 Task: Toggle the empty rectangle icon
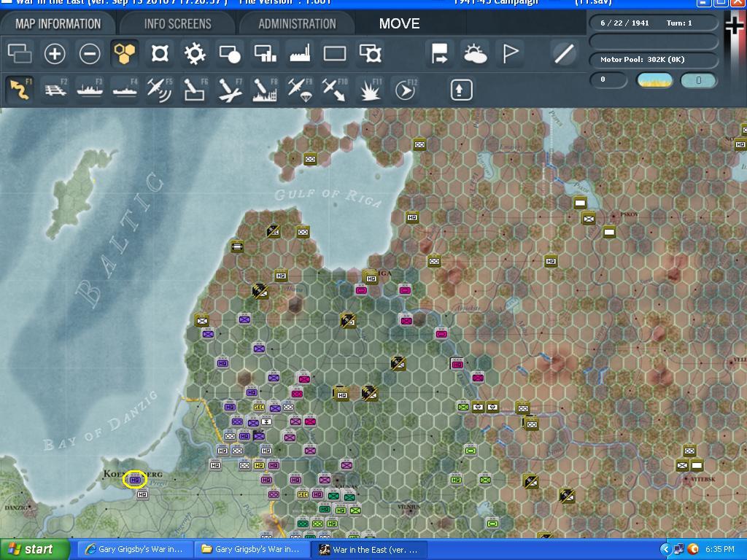click(335, 53)
